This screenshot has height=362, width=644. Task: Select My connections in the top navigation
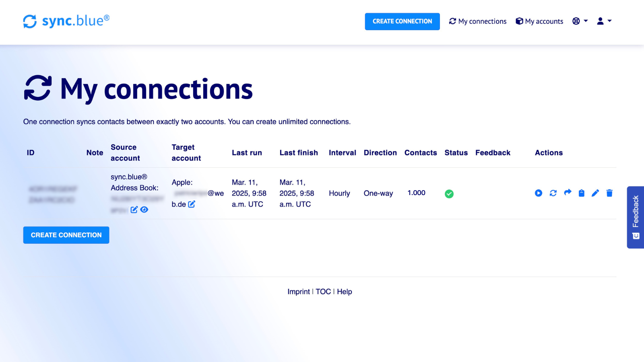point(477,21)
